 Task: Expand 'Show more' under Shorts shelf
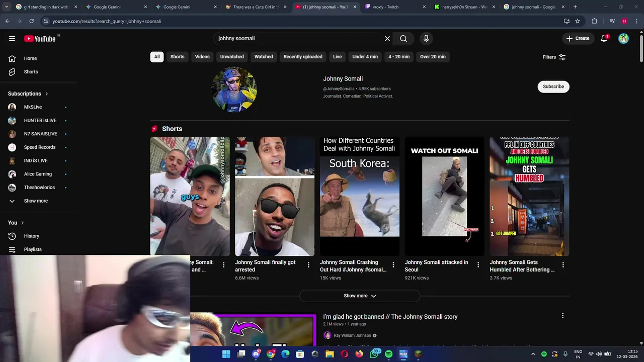tap(360, 296)
